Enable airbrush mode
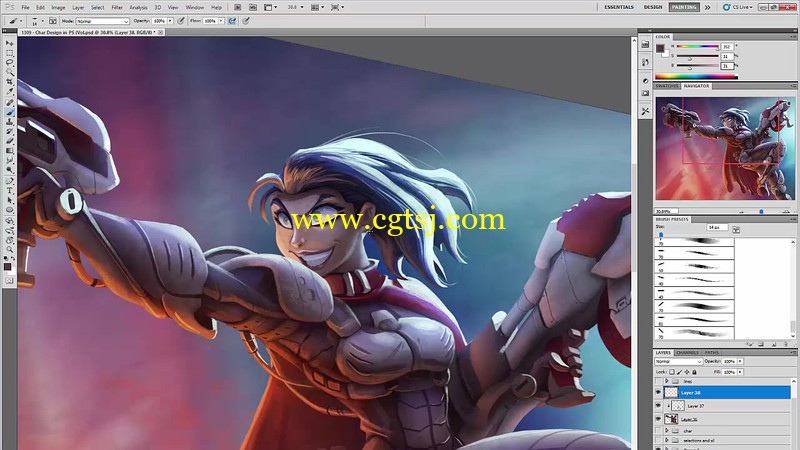 point(232,21)
